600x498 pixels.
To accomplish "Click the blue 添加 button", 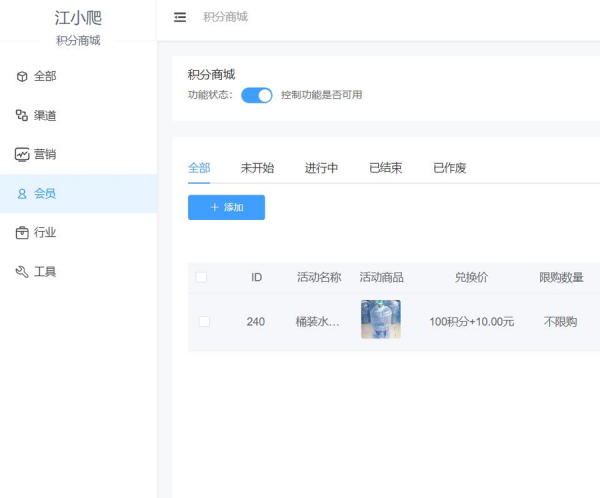I will coord(227,207).
